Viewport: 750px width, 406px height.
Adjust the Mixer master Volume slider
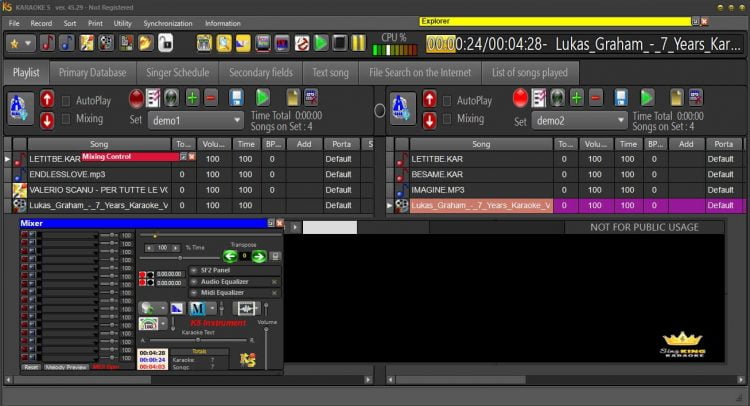(266, 348)
